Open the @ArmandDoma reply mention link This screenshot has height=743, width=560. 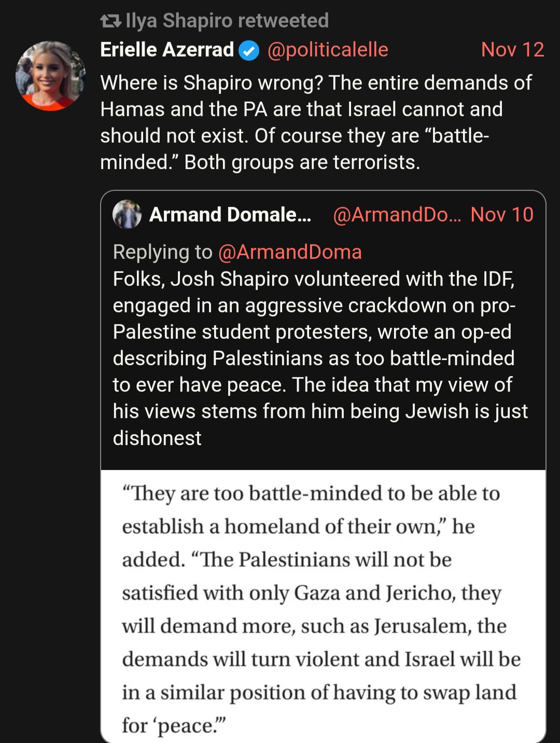pos(290,252)
